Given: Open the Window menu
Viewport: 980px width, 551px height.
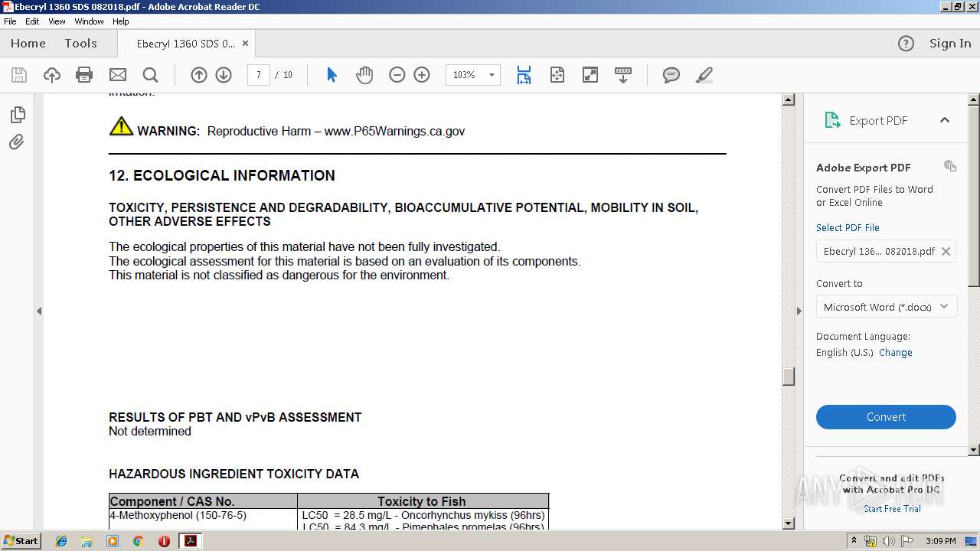Looking at the screenshot, I should (x=89, y=21).
